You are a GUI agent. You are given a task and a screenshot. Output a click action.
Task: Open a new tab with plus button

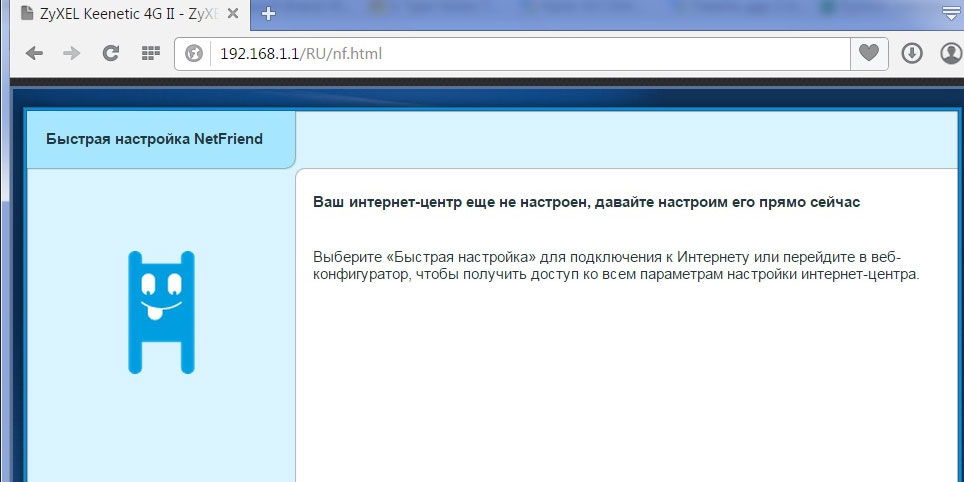[268, 14]
